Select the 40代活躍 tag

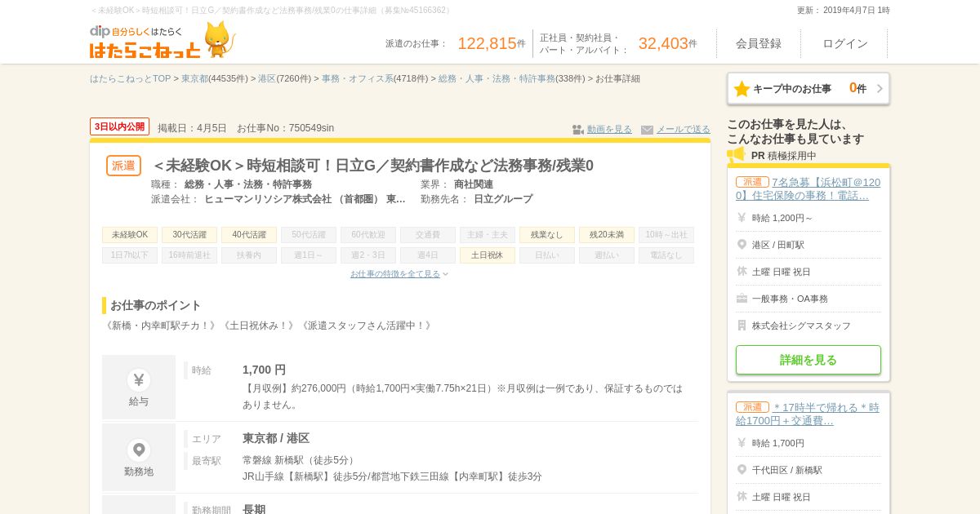click(x=249, y=235)
